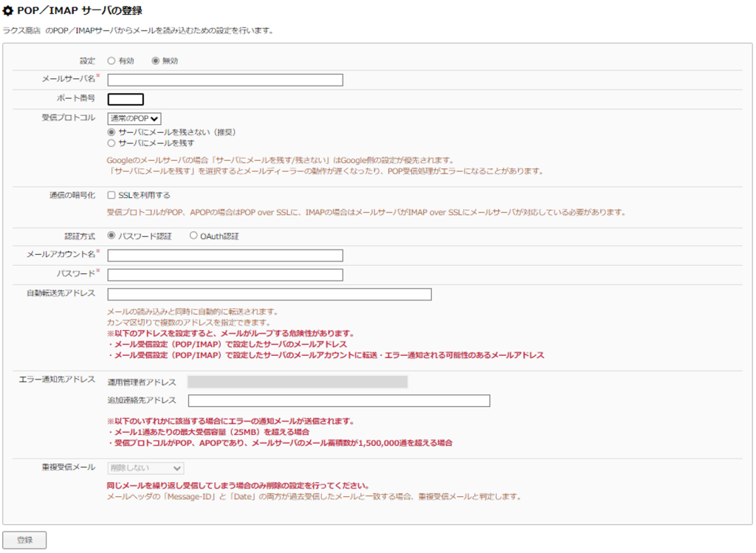Image resolution: width=756 pixels, height=553 pixels.
Task: Choose the サーバにメールを残す option
Action: tap(111, 143)
